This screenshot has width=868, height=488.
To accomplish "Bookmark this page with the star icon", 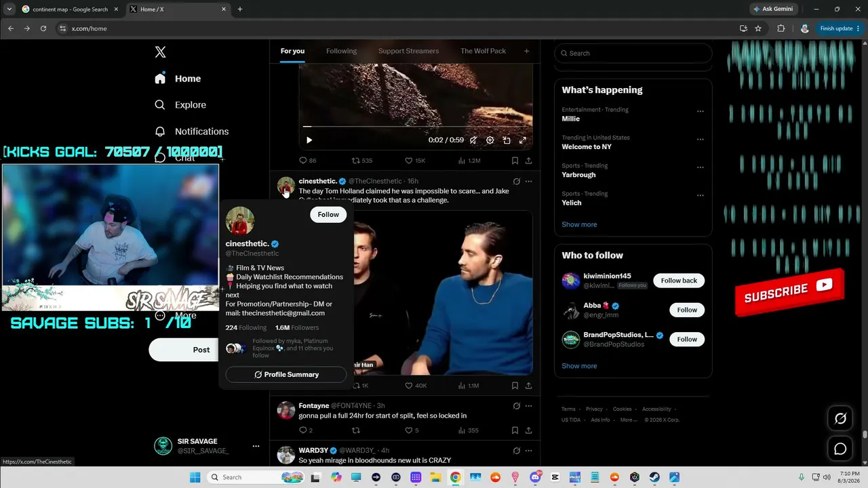I will [758, 28].
